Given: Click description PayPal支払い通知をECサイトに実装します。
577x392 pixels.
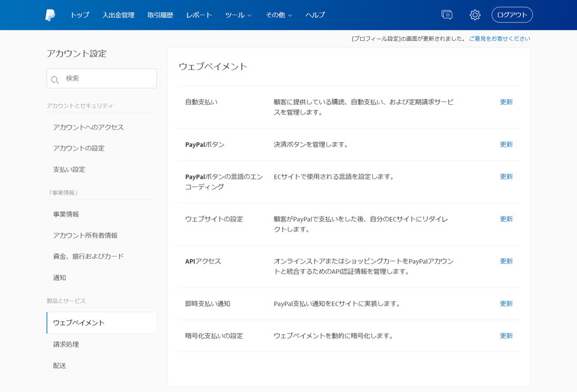Looking at the screenshot, I should tap(337, 303).
